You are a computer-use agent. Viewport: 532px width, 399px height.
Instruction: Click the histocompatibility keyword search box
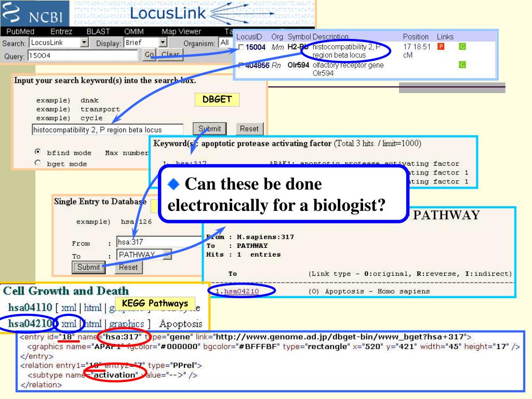[108, 129]
